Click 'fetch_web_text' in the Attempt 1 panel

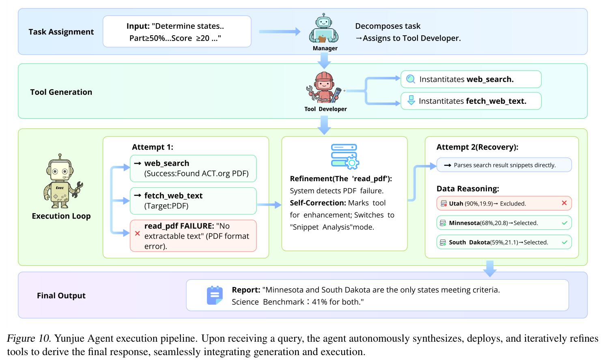[173, 196]
